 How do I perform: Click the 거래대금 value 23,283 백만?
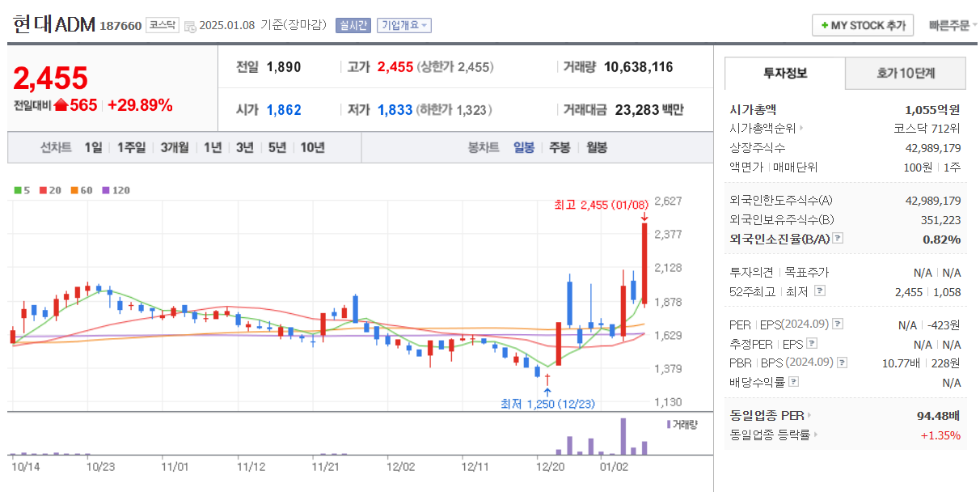(649, 110)
